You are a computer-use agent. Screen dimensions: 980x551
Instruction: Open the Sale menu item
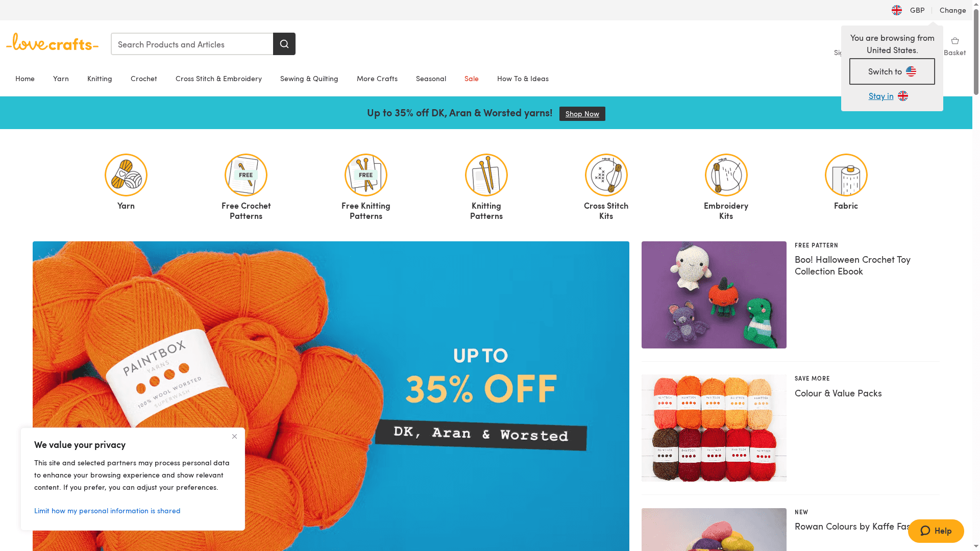[x=472, y=79]
